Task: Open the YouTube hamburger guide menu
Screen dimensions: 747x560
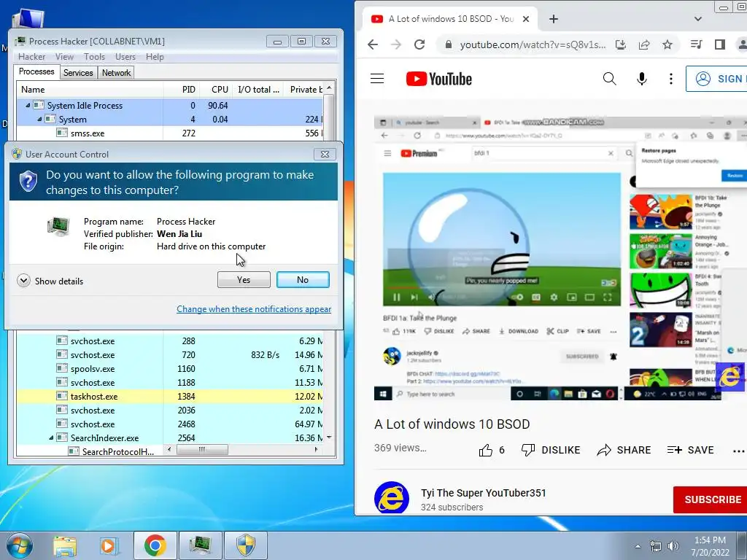Action: click(377, 79)
